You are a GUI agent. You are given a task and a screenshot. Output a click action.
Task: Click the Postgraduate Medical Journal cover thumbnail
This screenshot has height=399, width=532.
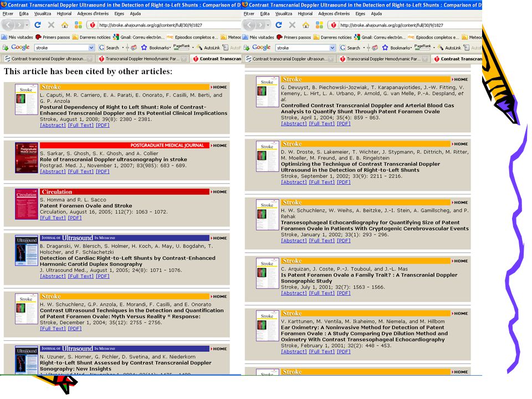[27, 158]
